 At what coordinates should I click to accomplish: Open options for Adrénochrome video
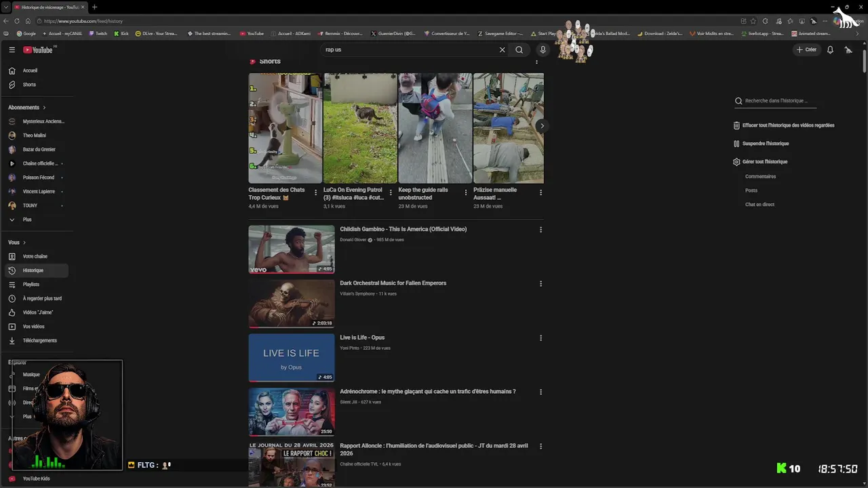point(540,392)
